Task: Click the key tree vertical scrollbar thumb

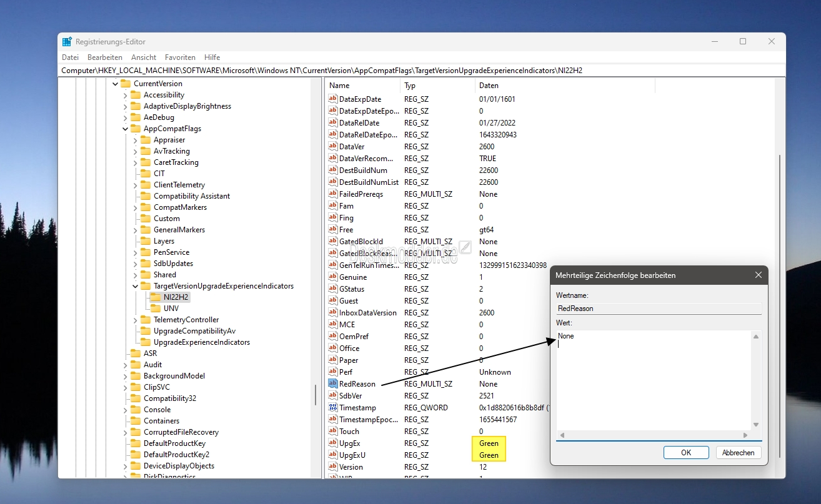Action: 316,395
